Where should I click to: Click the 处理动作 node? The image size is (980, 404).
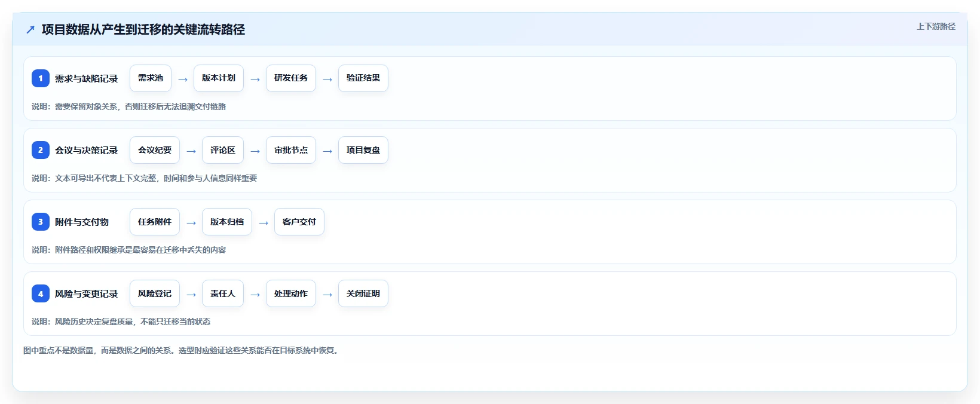coord(291,293)
